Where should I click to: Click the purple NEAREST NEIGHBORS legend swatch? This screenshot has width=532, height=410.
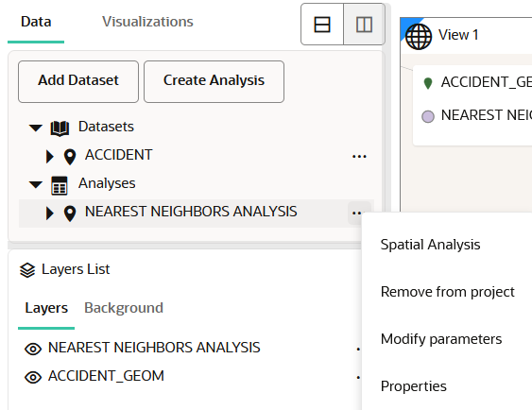(428, 116)
